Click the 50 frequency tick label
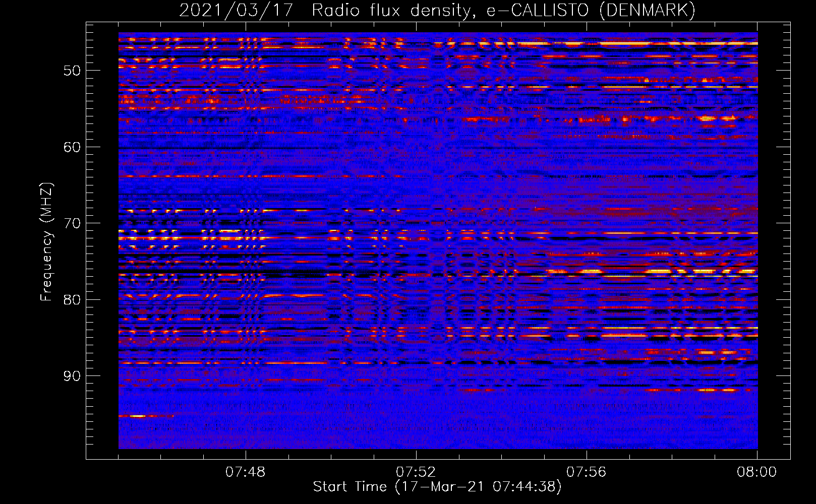This screenshot has width=816, height=504. pos(72,71)
